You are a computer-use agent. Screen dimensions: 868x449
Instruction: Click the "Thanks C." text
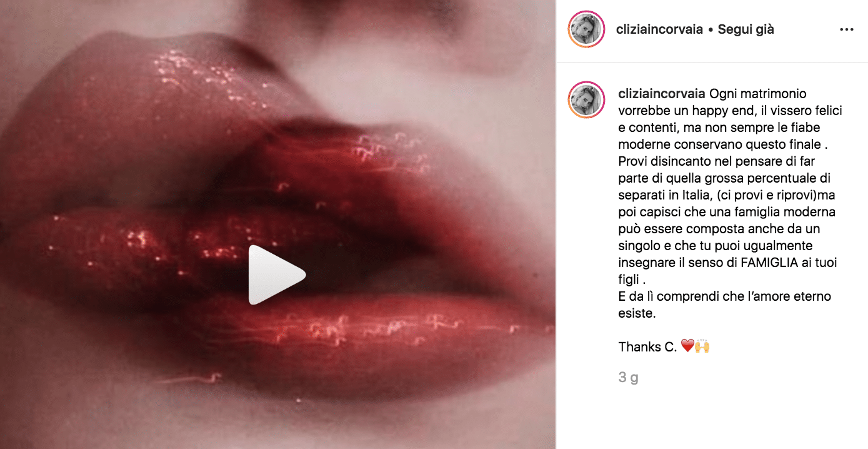click(647, 346)
